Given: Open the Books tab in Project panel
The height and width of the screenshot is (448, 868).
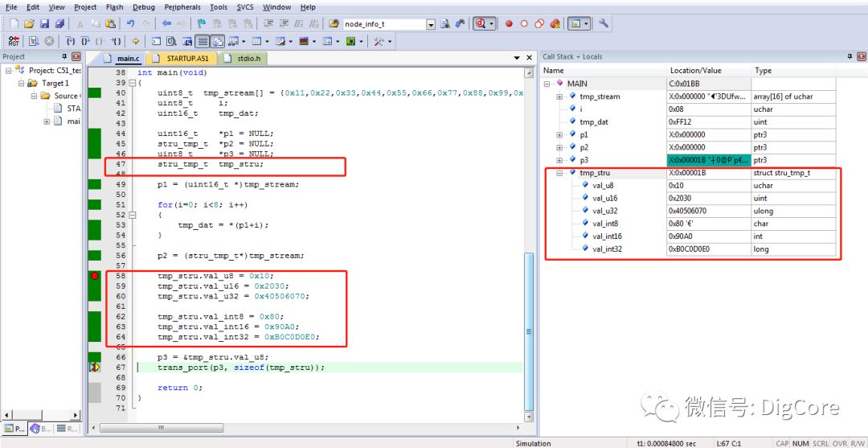Looking at the screenshot, I should [x=41, y=429].
